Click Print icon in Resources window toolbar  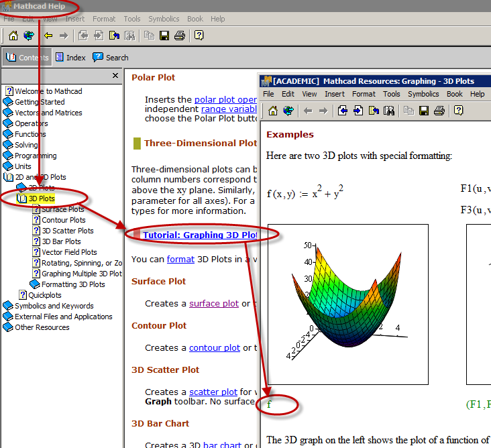pos(439,111)
